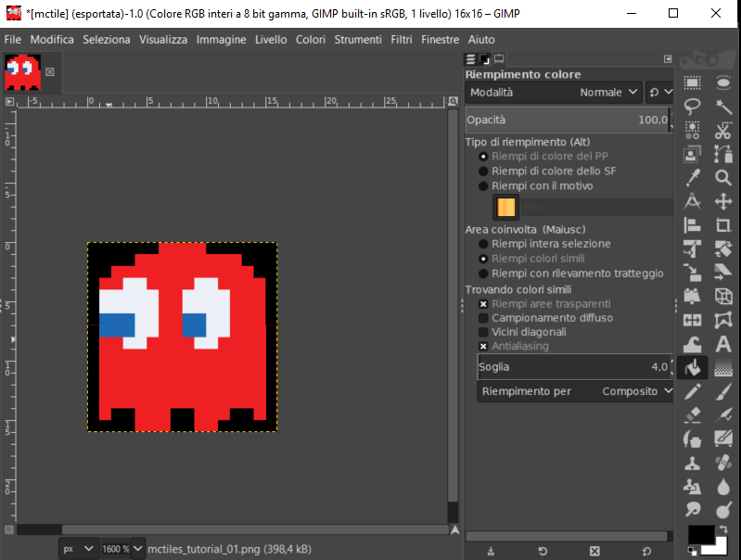This screenshot has height=560, width=741.
Task: Open the Filtri menu
Action: point(402,40)
